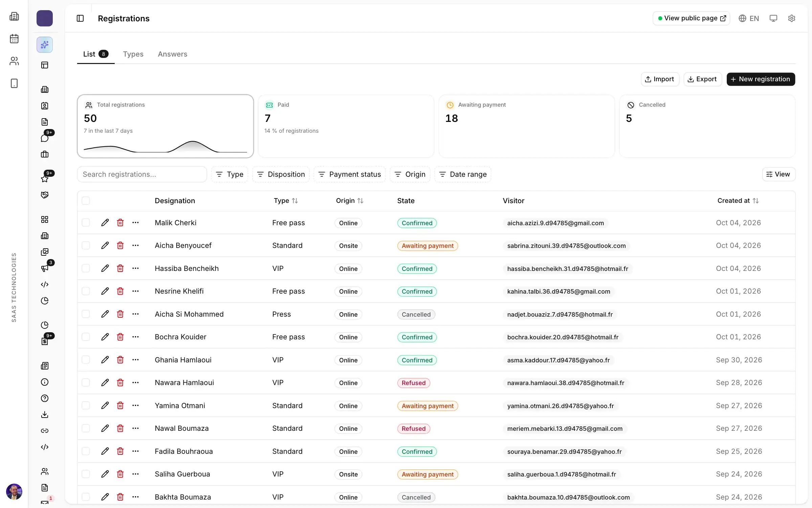Viewport: 812px width, 508px height.
Task: Open the Date range filter dropdown
Action: [x=463, y=174]
